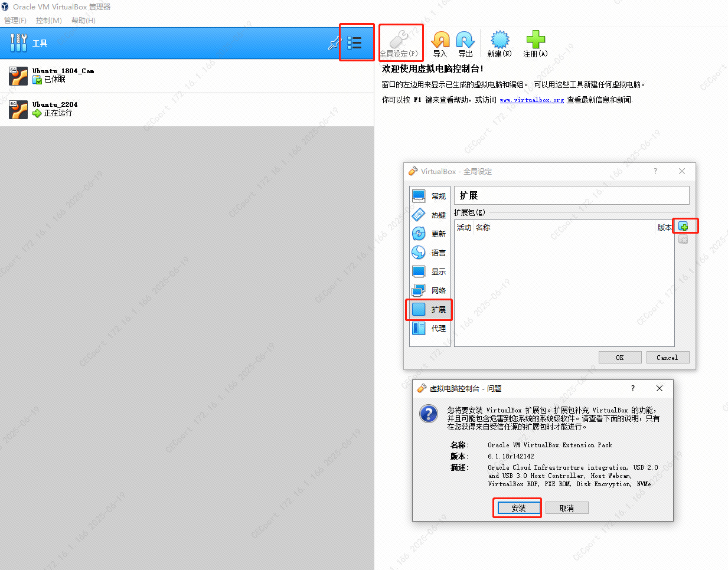
Task: Click 取消 in the question dialog
Action: tap(567, 508)
